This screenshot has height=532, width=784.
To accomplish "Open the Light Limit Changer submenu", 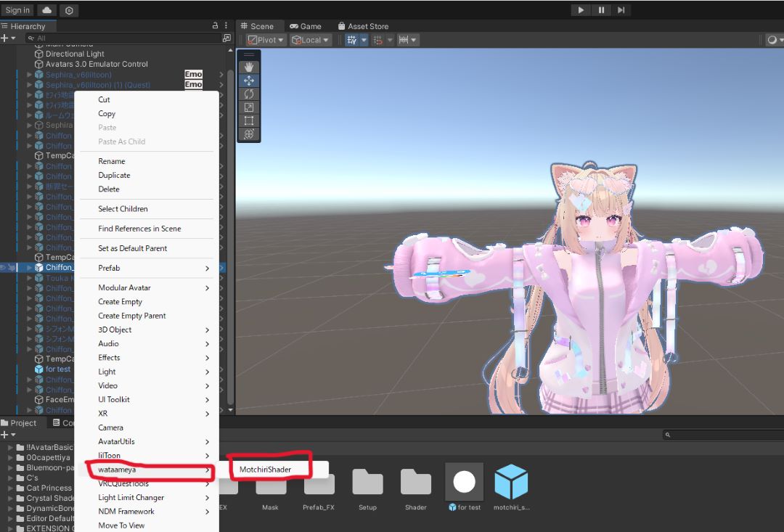I will point(147,497).
